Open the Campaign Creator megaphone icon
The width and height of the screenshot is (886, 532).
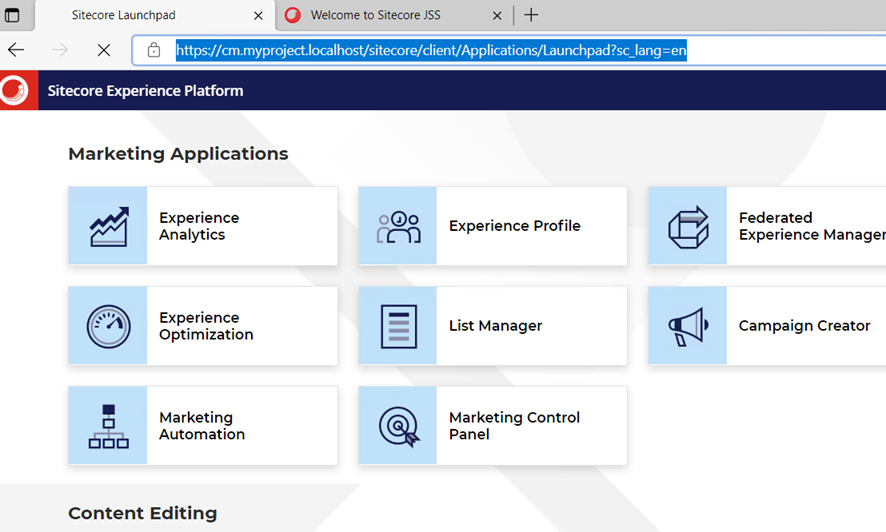[688, 326]
